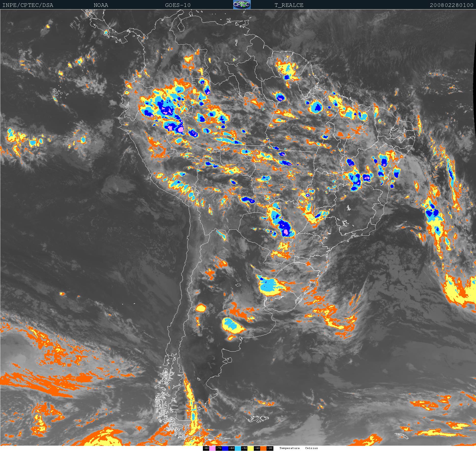Click the -70 legend value
476x451 pixels.
(219, 448)
